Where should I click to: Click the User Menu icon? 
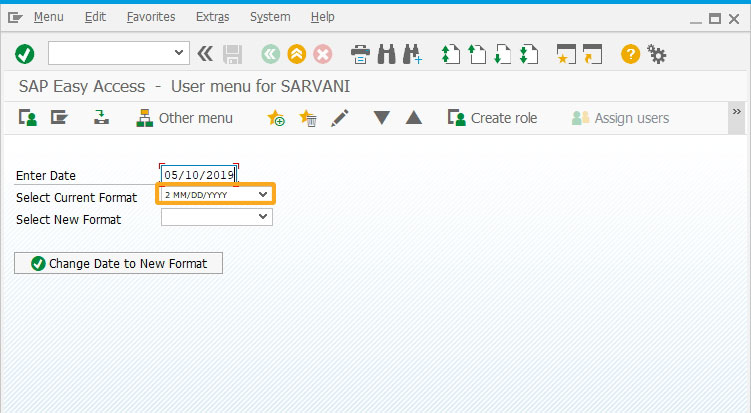28,117
